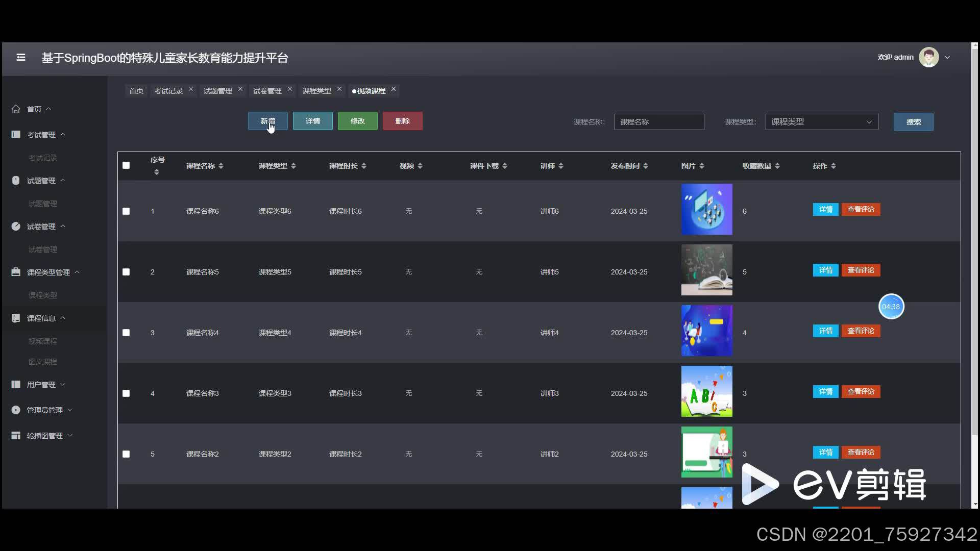The width and height of the screenshot is (980, 551).
Task: Click the 试题管理 sidebar icon
Action: click(x=16, y=181)
